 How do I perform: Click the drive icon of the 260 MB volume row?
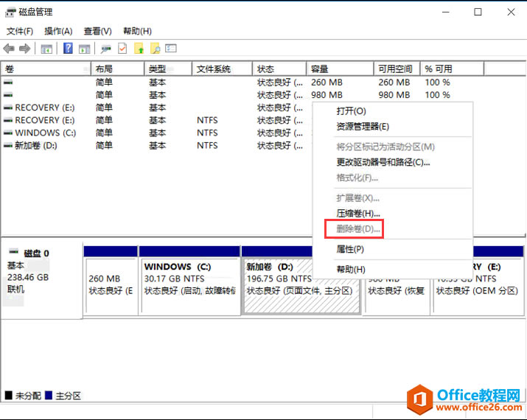pyautogui.click(x=8, y=83)
